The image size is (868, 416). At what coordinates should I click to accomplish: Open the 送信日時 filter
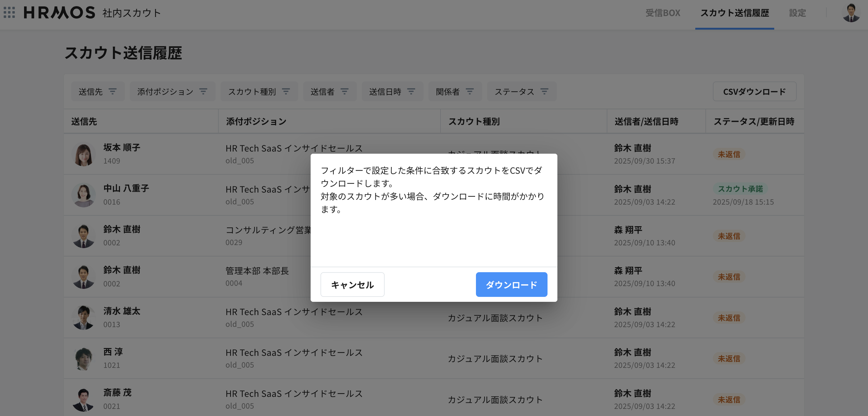(x=392, y=92)
